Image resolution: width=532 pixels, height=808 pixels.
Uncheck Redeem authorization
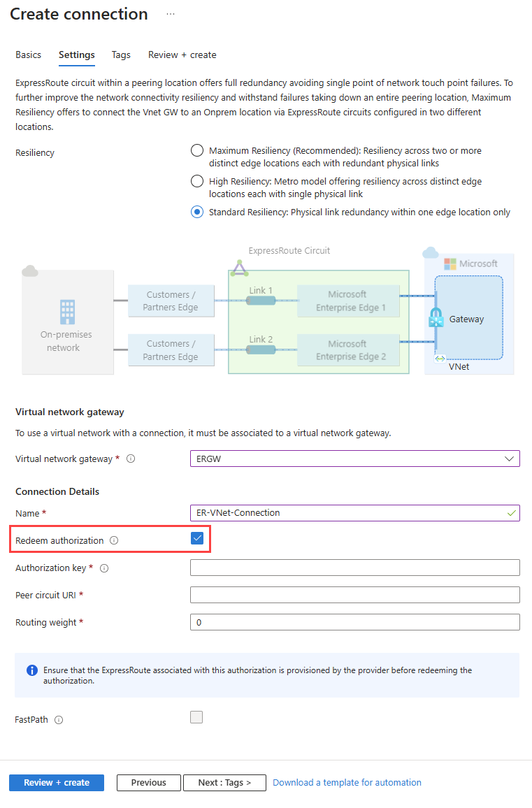[x=197, y=539]
